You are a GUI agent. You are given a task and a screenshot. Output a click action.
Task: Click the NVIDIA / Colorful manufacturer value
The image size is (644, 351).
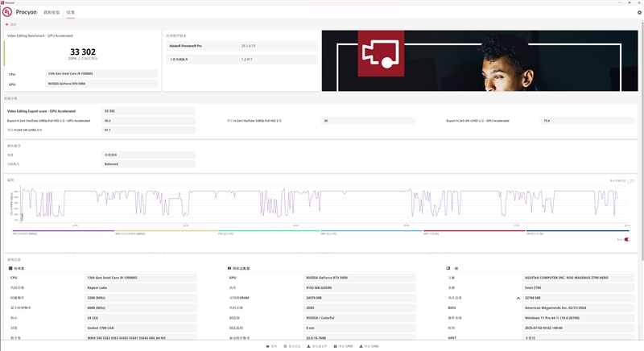tap(359, 318)
